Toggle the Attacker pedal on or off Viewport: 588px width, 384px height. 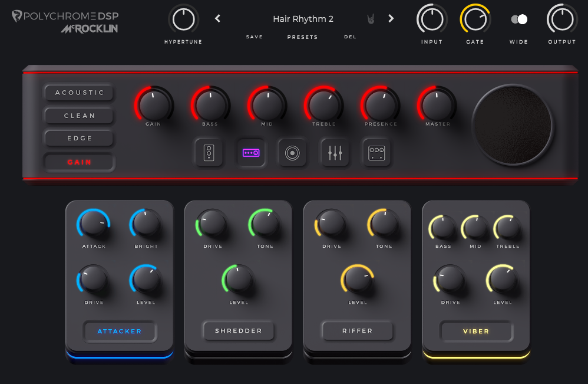point(120,332)
